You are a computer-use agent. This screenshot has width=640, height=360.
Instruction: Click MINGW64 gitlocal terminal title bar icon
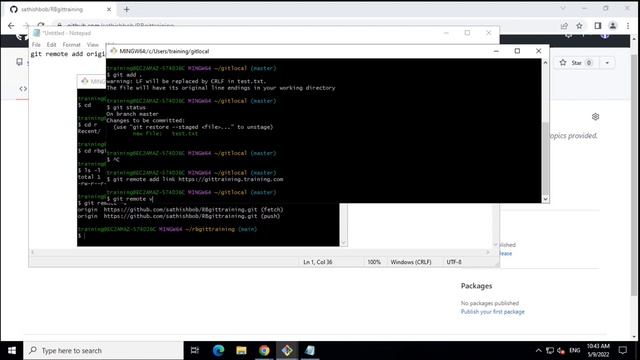[114, 51]
